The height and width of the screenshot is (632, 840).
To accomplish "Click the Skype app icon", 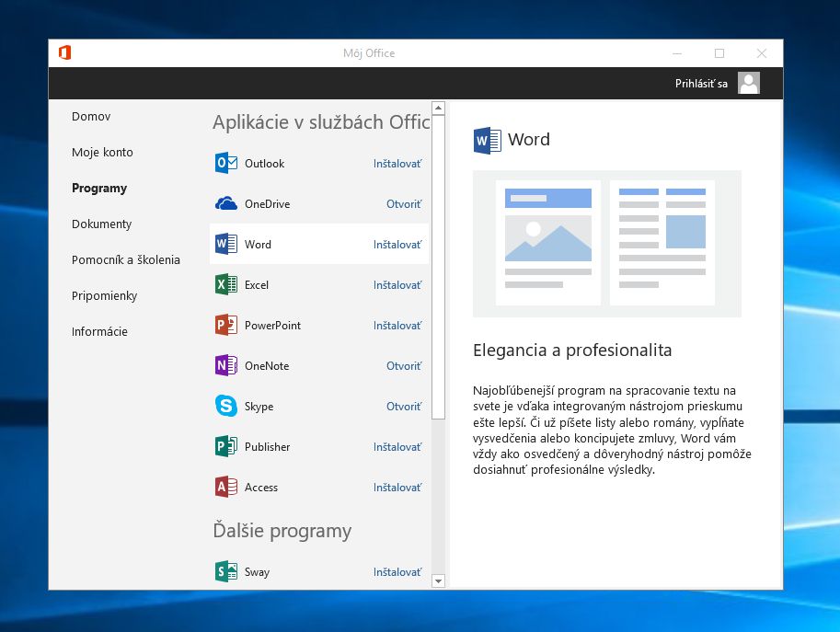I will click(226, 406).
